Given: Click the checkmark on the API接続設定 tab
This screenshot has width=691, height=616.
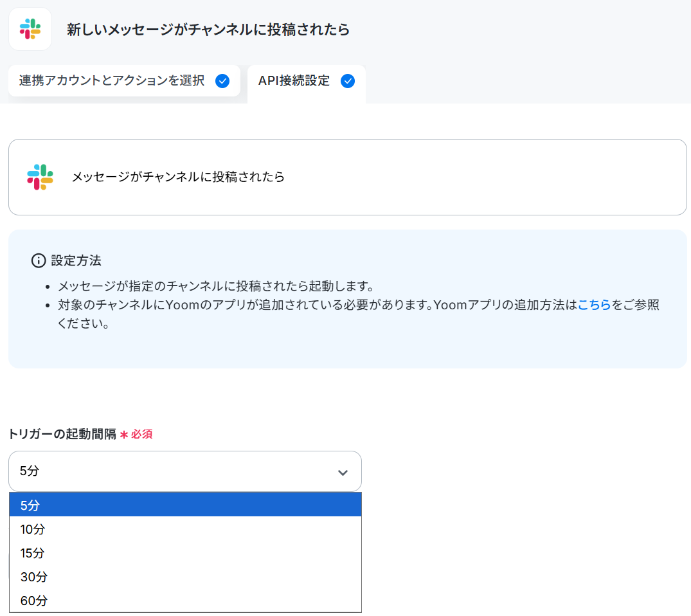Looking at the screenshot, I should (348, 81).
